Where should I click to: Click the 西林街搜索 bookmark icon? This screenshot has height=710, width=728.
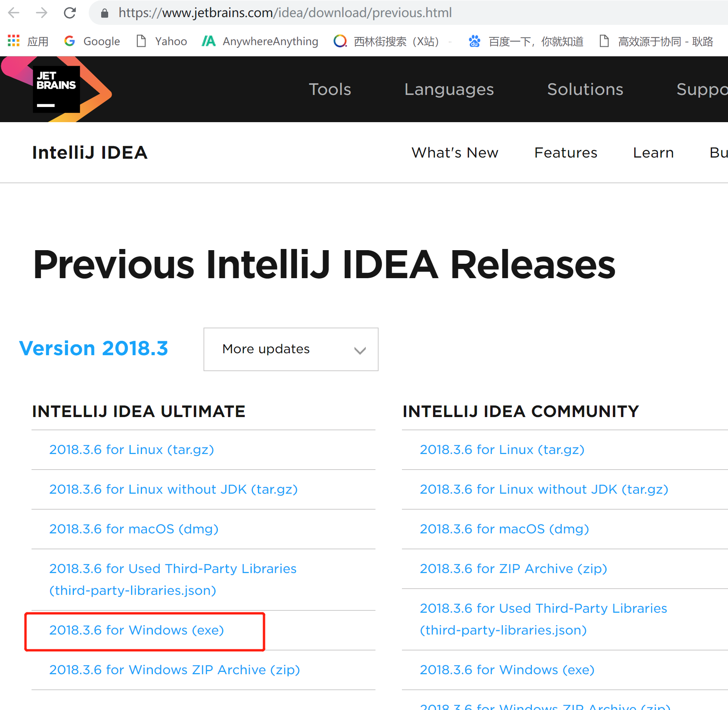pos(339,41)
